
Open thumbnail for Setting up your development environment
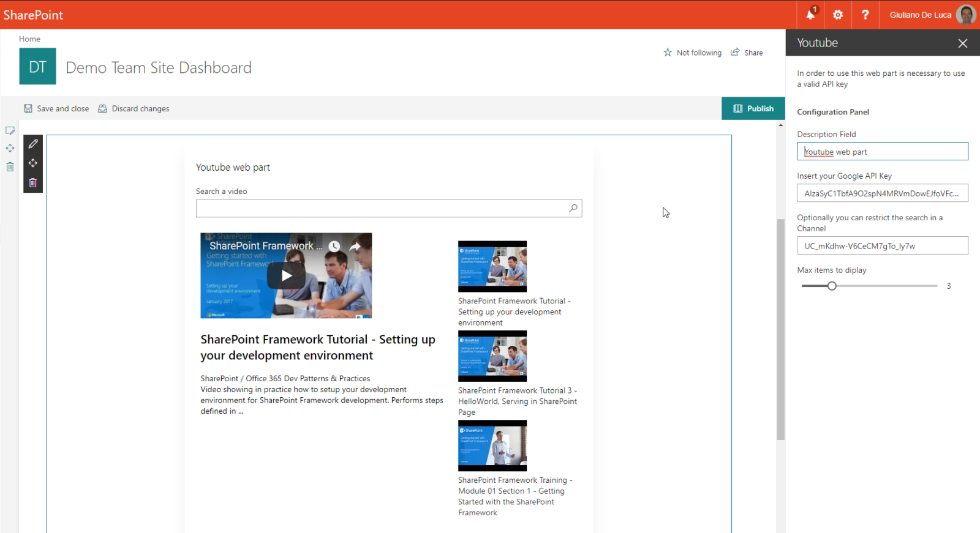pos(492,266)
